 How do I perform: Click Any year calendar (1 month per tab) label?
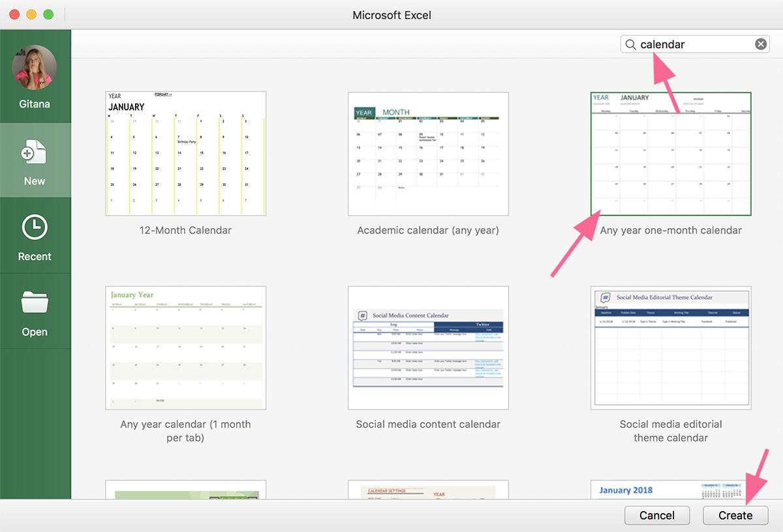click(x=185, y=431)
